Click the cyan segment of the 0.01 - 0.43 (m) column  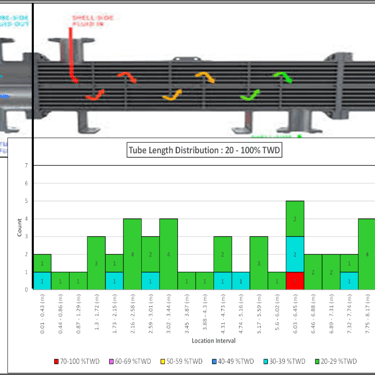42,281
